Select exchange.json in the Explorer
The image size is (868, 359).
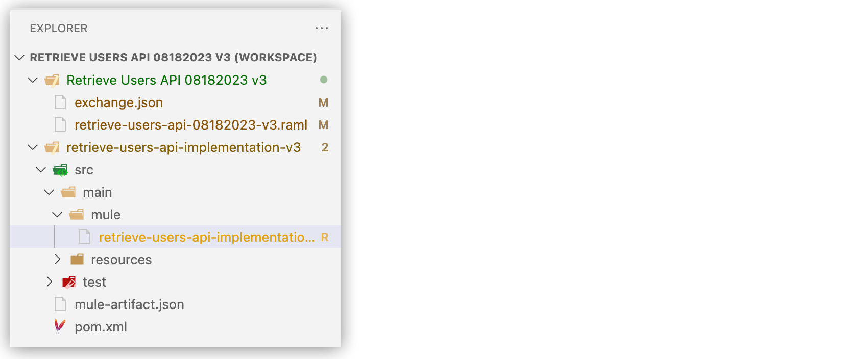(118, 102)
